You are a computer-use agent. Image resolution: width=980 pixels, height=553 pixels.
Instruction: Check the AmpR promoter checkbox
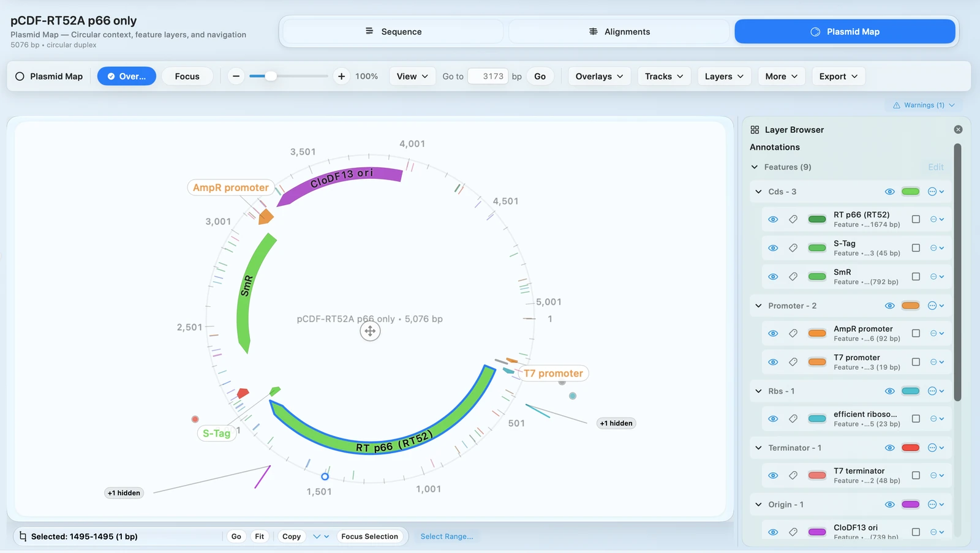pos(916,334)
